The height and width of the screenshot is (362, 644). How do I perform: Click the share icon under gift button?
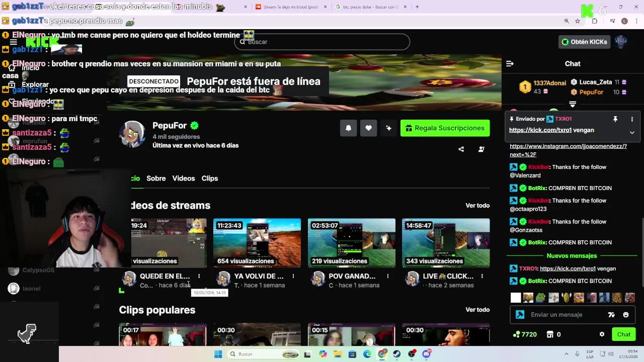tap(461, 149)
